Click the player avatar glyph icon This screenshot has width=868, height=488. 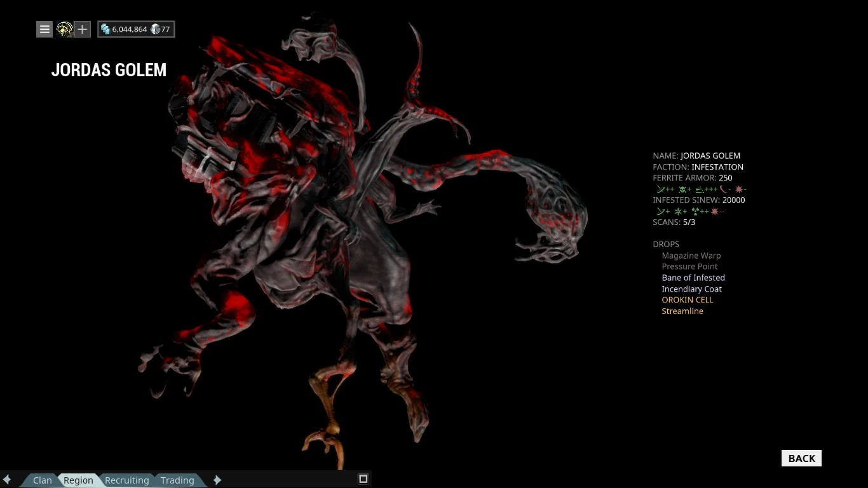64,29
